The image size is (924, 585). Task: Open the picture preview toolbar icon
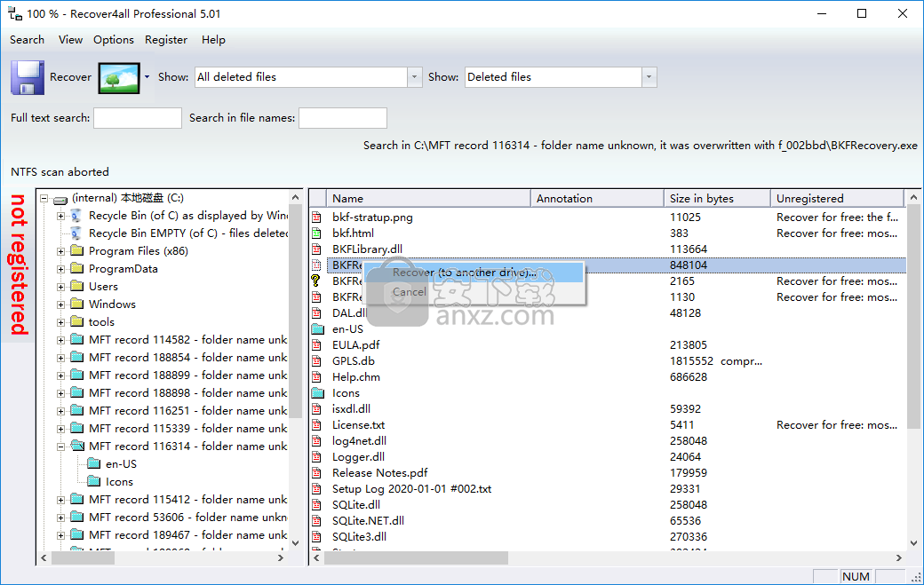[x=119, y=78]
